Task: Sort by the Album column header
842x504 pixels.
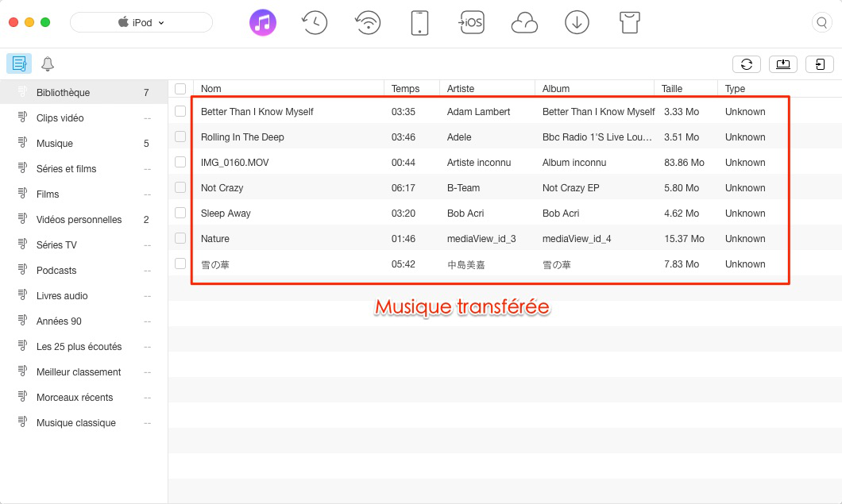Action: 594,89
